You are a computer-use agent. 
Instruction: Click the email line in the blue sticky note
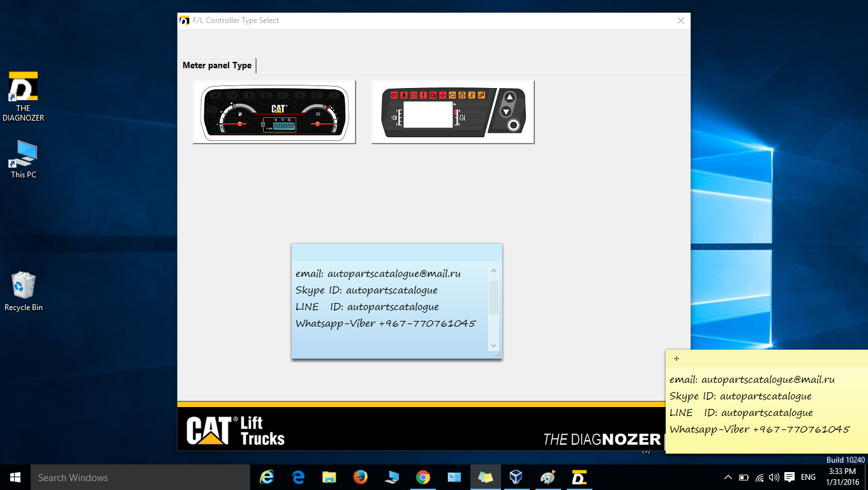(x=378, y=274)
